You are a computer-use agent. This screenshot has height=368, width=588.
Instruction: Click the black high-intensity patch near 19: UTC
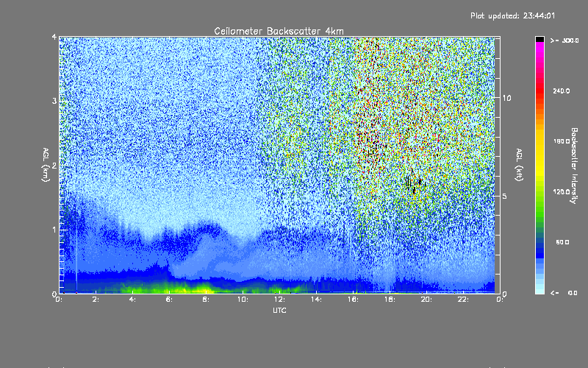414,182
